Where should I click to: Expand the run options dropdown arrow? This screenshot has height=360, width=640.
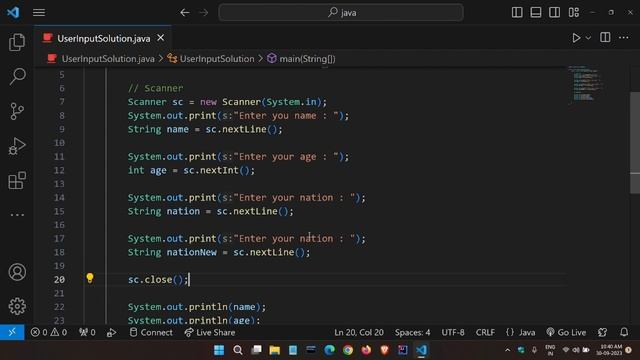coord(588,38)
